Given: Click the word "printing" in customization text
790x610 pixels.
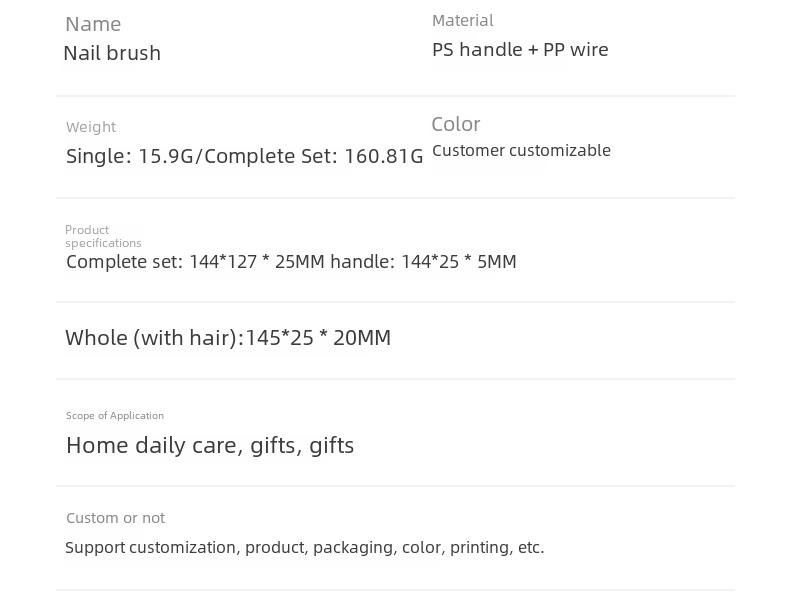Looking at the screenshot, I should click(x=479, y=548).
